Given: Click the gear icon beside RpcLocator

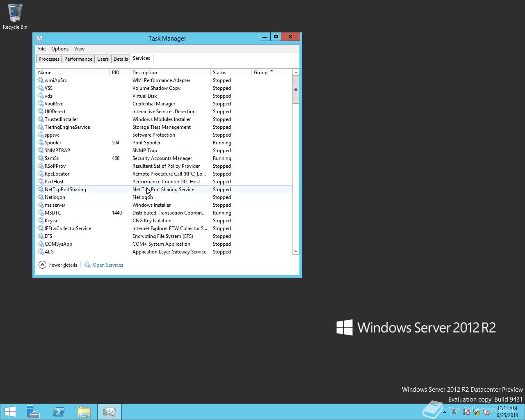Looking at the screenshot, I should point(41,174).
